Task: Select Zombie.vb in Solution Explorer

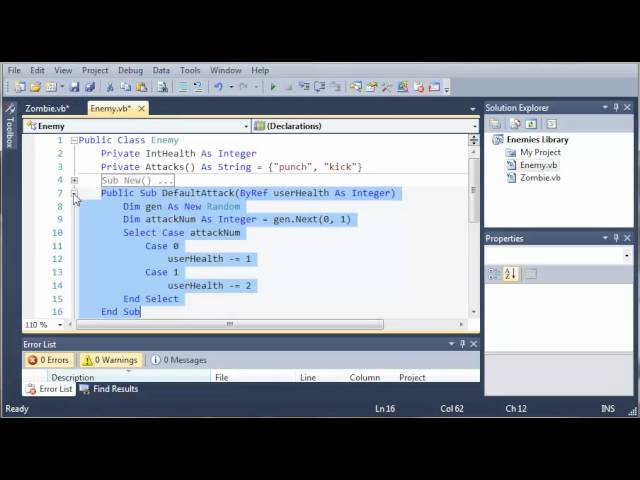Action: pos(540,178)
